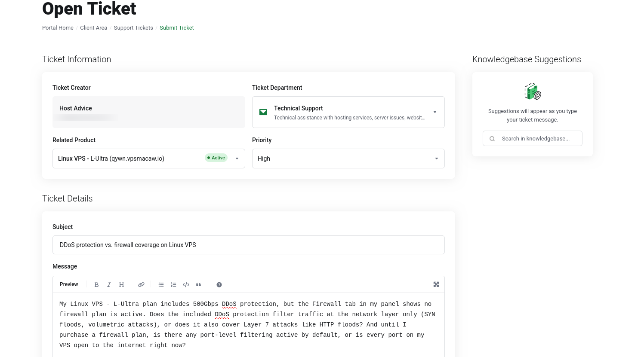
Task: Apply italic formatting in message editor
Action: pyautogui.click(x=109, y=285)
